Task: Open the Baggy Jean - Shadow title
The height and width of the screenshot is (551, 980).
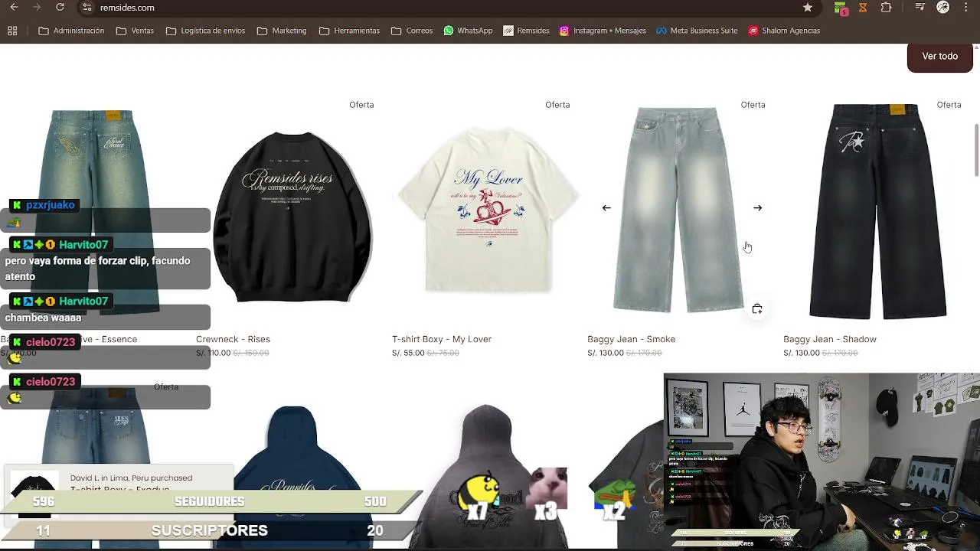Action: (830, 339)
